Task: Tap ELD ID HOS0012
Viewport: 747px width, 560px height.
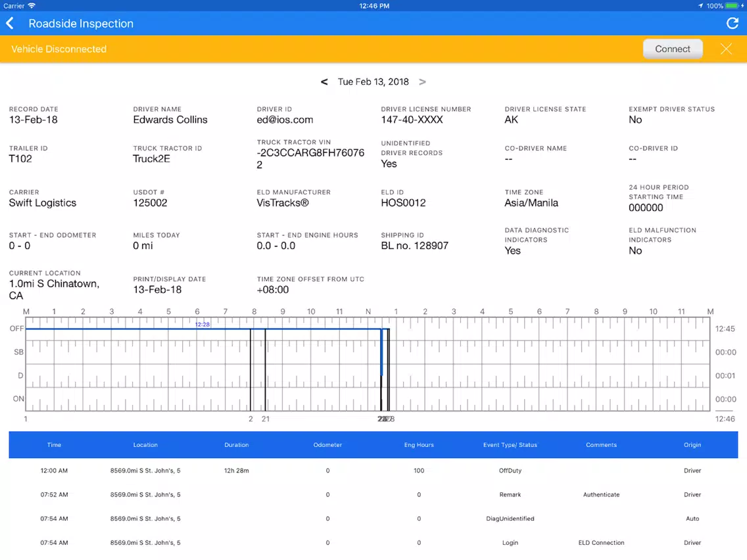Action: pos(403,203)
